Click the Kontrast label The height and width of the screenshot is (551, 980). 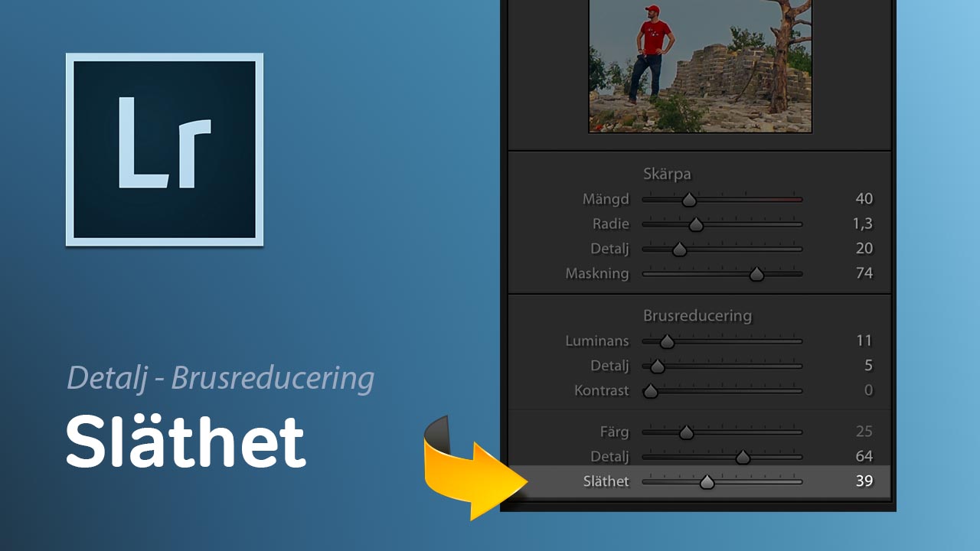pyautogui.click(x=602, y=390)
